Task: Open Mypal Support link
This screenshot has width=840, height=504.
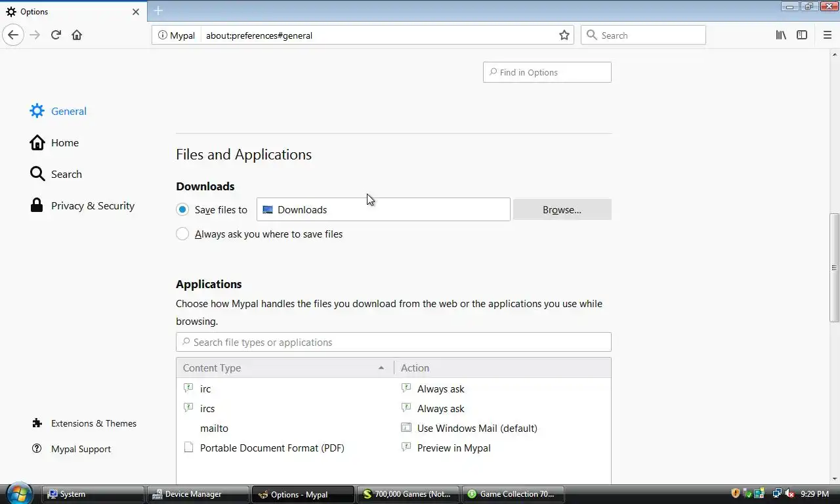Action: (x=72, y=449)
